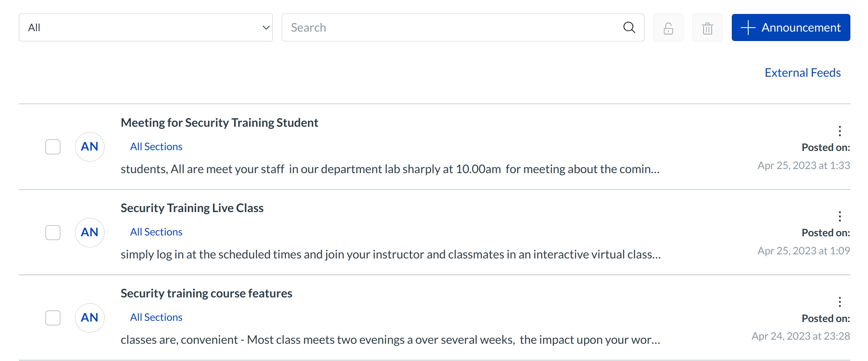Viewport: 868px width, 361px height.
Task: Focus the Search announcements field
Action: (451, 27)
